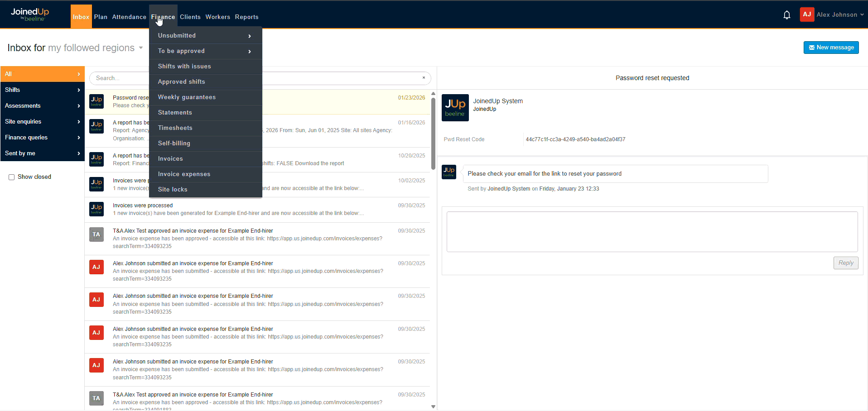
Task: Toggle the Show closed checkbox
Action: (x=12, y=177)
